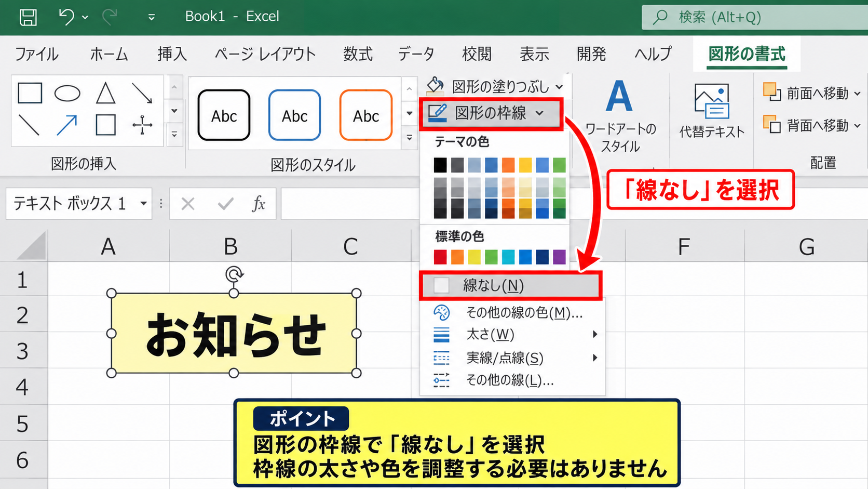Open the 図形の塗りつぶし dropdown arrow
Screen dimensions: 868x489
click(559, 87)
